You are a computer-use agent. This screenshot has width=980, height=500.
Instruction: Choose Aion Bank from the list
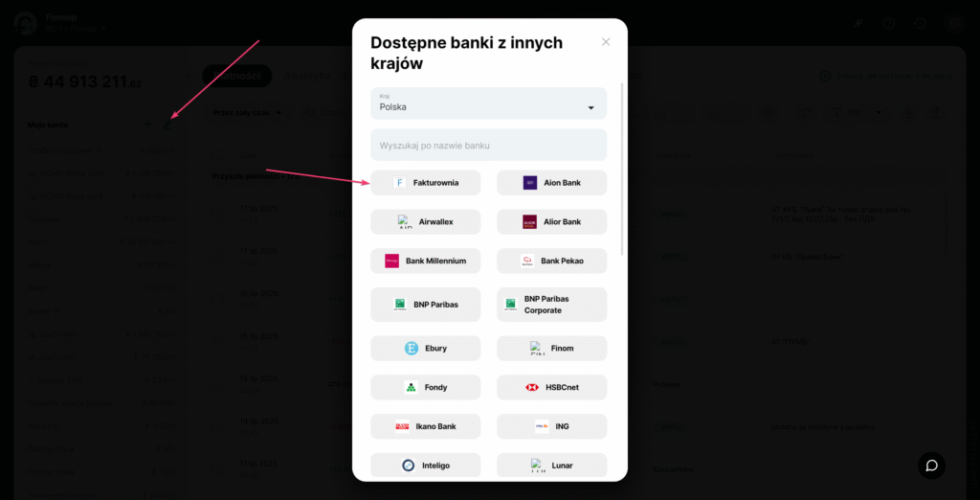click(x=552, y=183)
